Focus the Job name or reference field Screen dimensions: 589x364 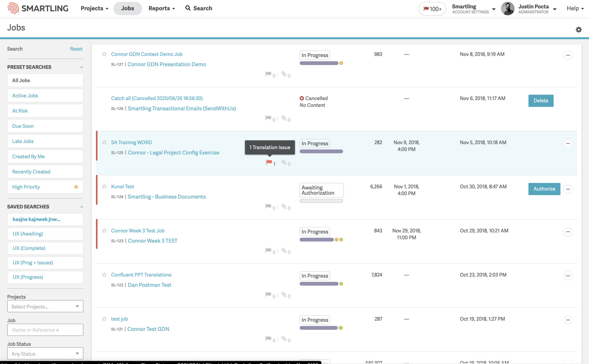coord(45,330)
